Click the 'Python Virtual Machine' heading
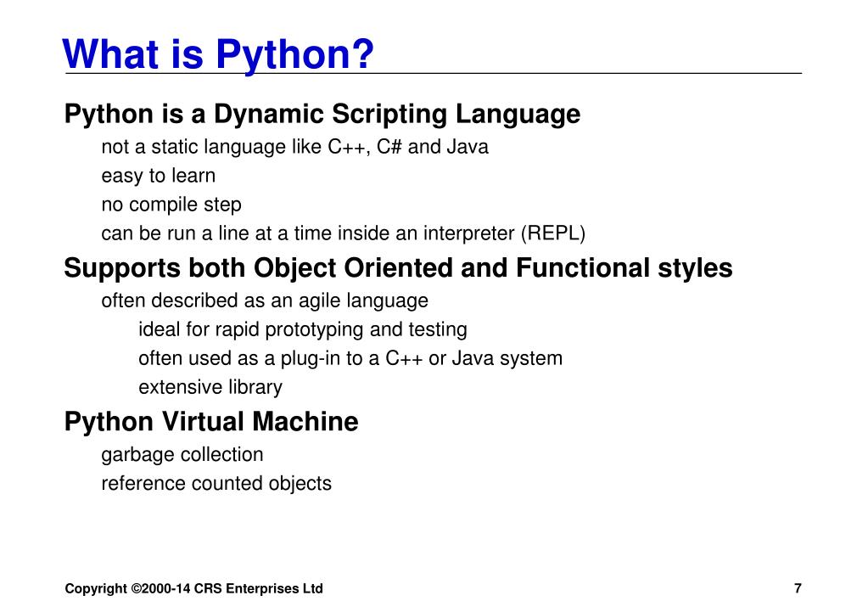868x601 pixels. coord(211,422)
